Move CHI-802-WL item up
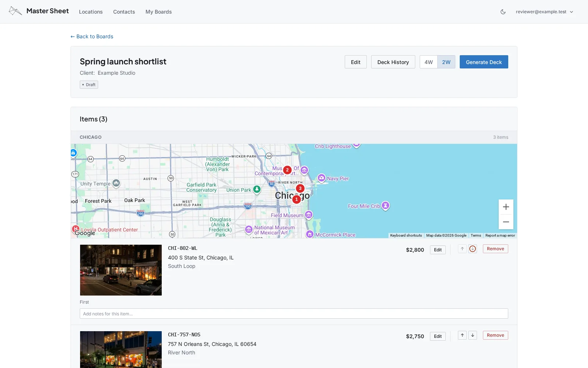The image size is (588, 368). point(462,249)
